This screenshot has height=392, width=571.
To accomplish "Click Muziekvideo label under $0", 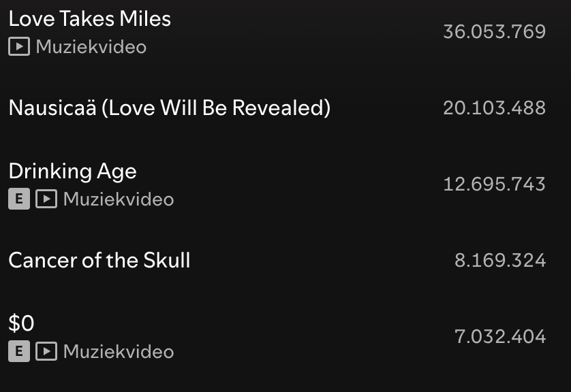I will 119,352.
